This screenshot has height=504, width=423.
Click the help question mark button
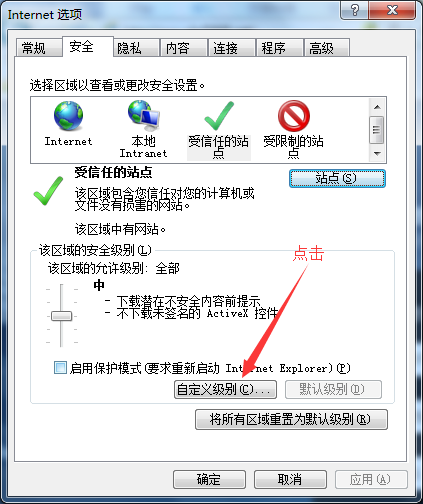click(355, 10)
